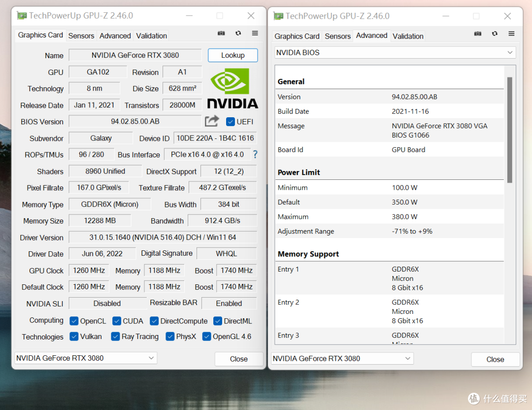Toggle the Ray Tracing checkbox
The height and width of the screenshot is (410, 532).
click(x=115, y=337)
